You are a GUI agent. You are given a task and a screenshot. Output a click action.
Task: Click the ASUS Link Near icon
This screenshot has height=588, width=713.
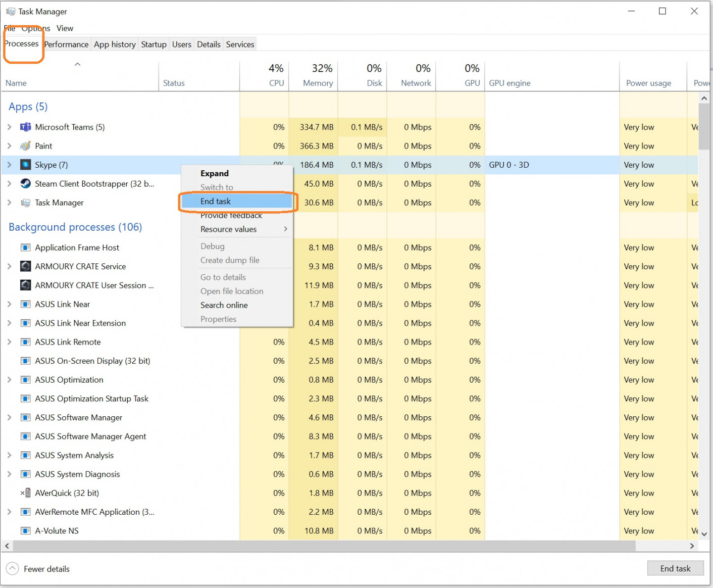pyautogui.click(x=25, y=304)
